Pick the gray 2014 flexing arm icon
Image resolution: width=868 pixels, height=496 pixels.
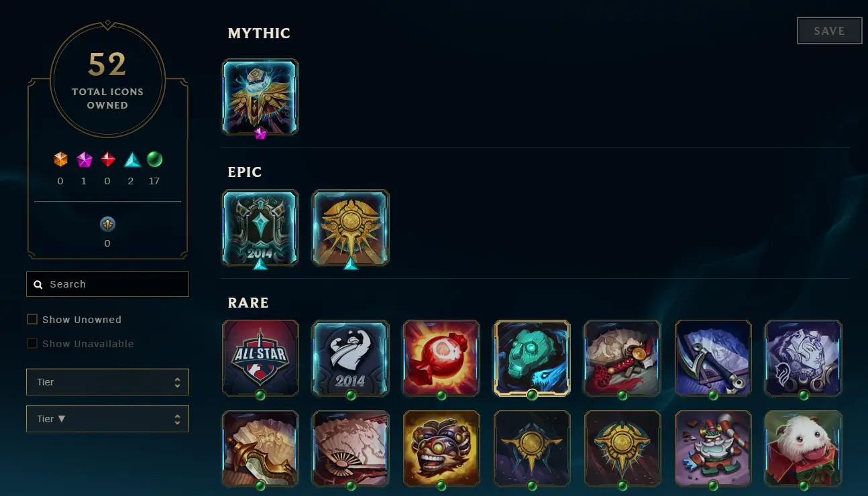(351, 358)
